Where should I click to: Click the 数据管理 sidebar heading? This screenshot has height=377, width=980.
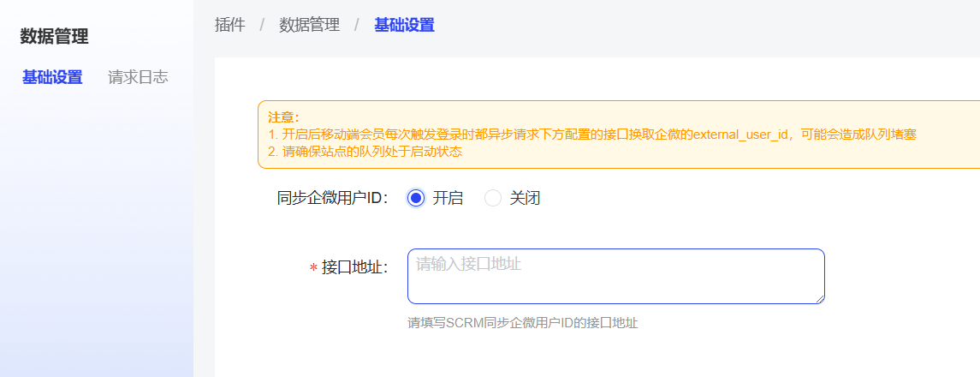coord(54,36)
